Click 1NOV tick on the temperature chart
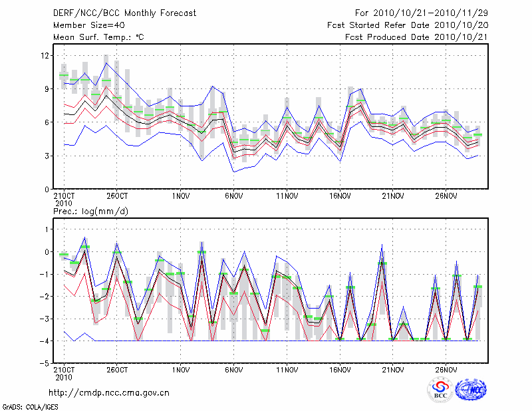532x411 pixels. click(180, 196)
